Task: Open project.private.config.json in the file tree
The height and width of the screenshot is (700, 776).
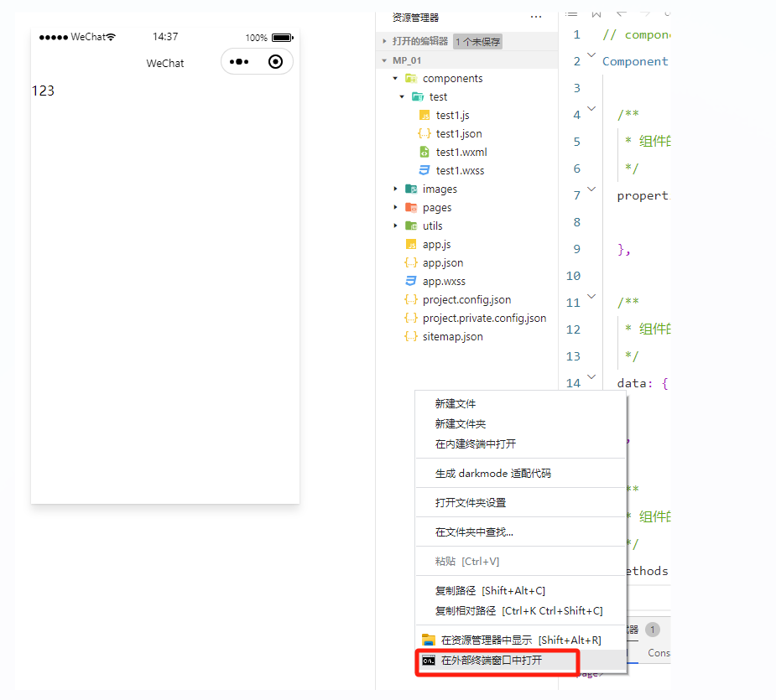Action: click(485, 318)
